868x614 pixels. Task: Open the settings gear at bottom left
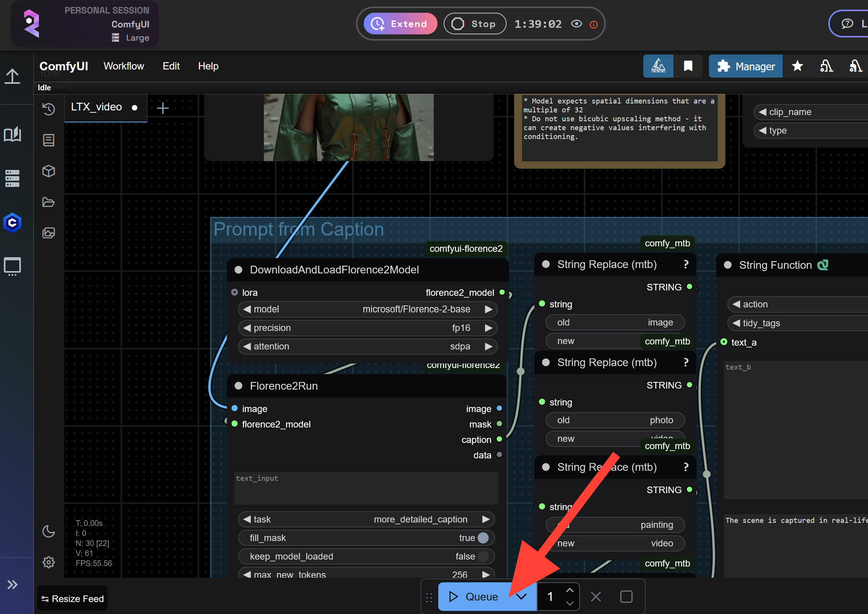49,562
